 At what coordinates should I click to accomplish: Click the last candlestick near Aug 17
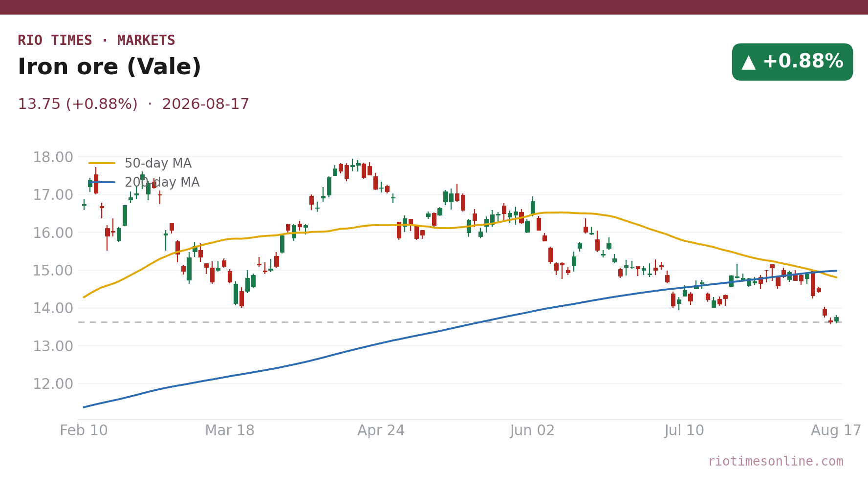coord(836,319)
